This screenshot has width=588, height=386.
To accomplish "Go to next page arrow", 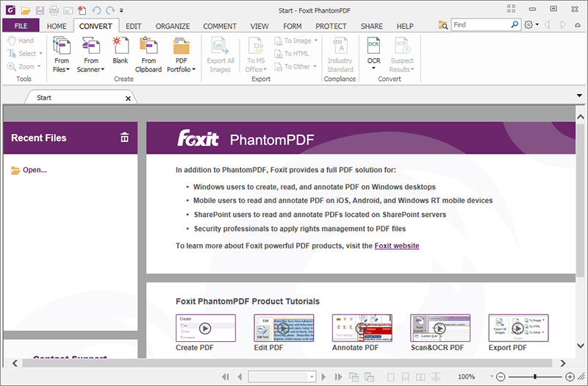I will click(323, 376).
